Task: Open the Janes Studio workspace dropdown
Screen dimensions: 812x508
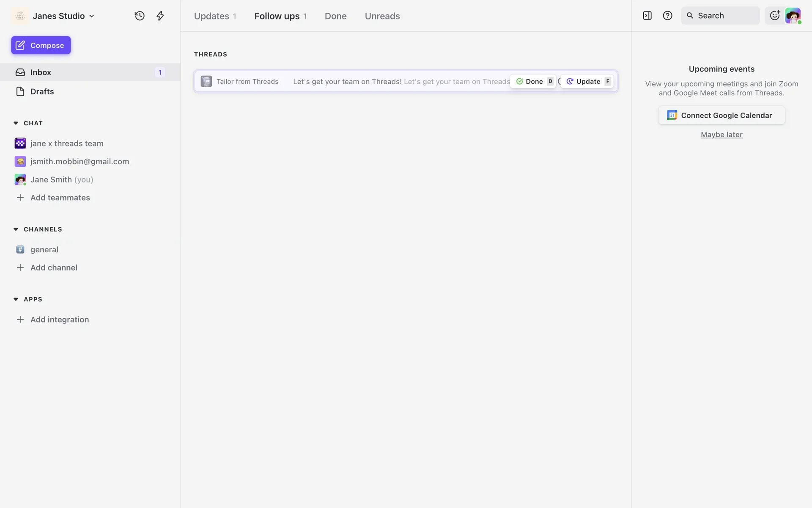Action: click(x=53, y=16)
